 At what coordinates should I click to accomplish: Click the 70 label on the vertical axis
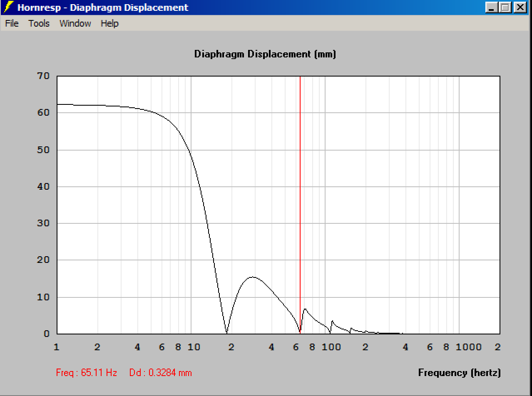coord(43,76)
